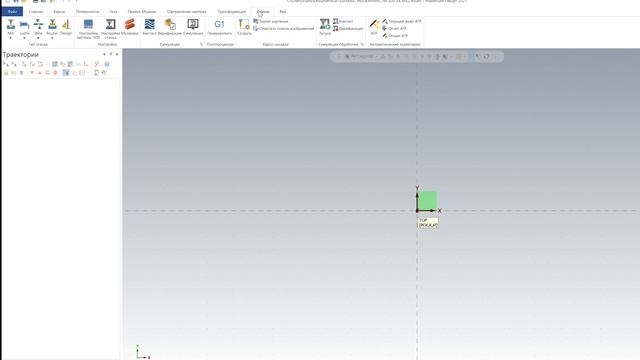Select the Router machine type icon
Viewport: 640px width, 360px height.
[52, 24]
